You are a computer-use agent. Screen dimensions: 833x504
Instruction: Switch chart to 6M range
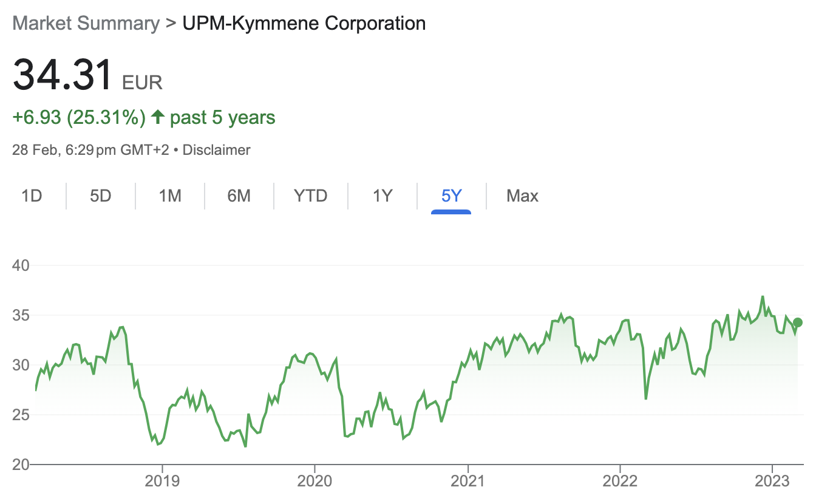(239, 196)
